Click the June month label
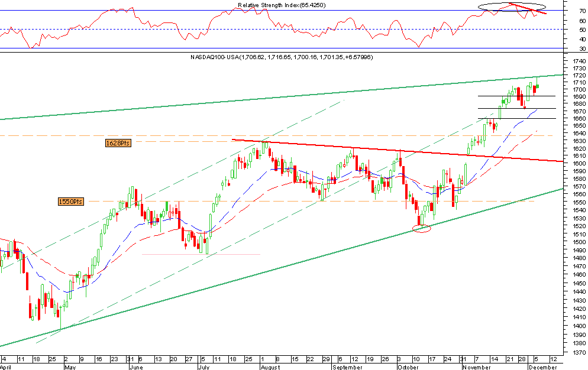This screenshot has height=370, width=588. click(136, 367)
